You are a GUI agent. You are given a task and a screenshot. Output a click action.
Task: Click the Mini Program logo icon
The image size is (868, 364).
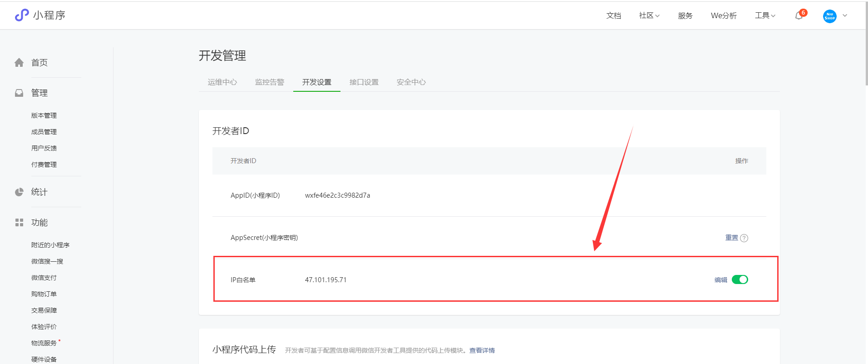(21, 15)
